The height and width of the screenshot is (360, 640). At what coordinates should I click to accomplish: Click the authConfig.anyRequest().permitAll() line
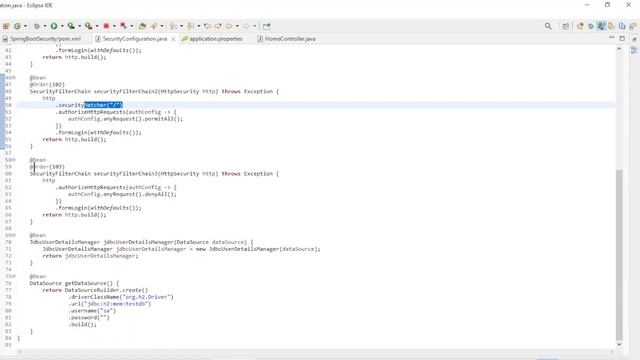(x=125, y=119)
